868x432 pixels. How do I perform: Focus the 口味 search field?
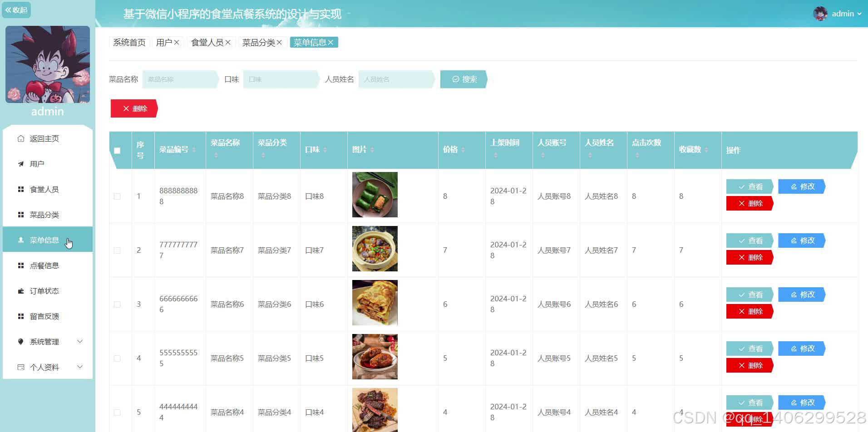coord(281,79)
